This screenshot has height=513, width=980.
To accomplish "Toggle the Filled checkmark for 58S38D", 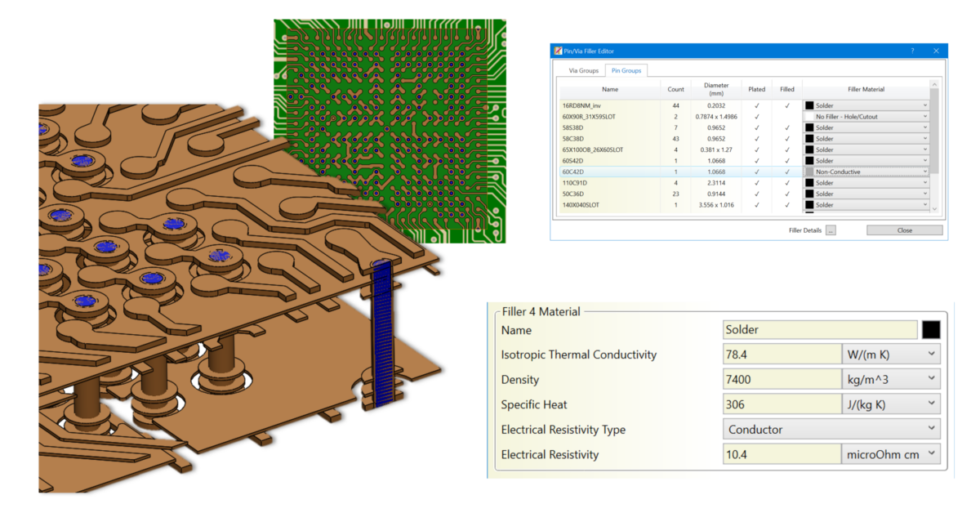I will coord(786,127).
